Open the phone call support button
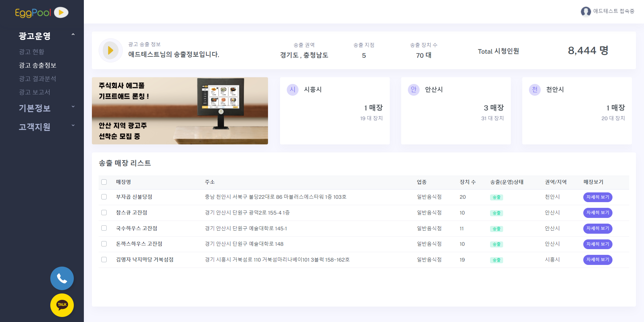644x322 pixels. point(62,278)
